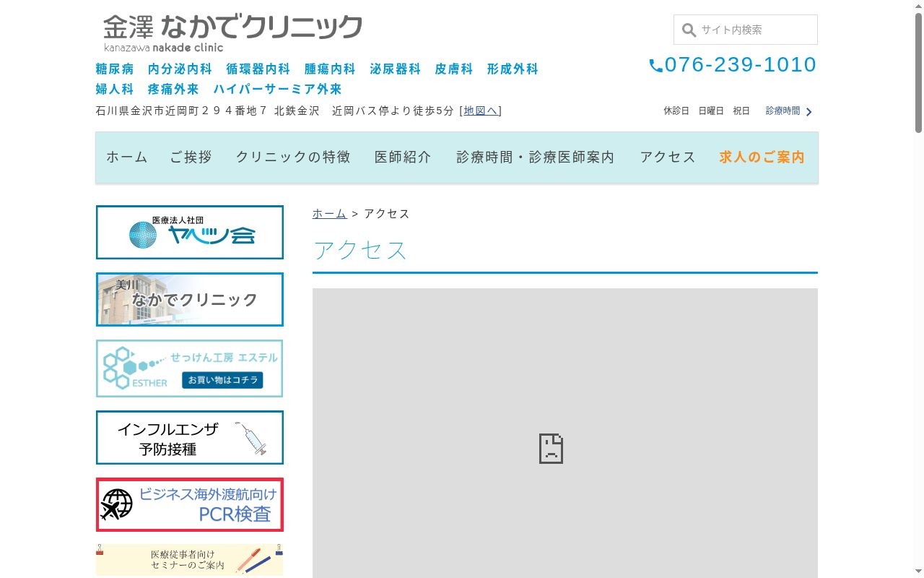924x578 pixels.
Task: Open the 疼痛外来 department link
Action: [173, 90]
